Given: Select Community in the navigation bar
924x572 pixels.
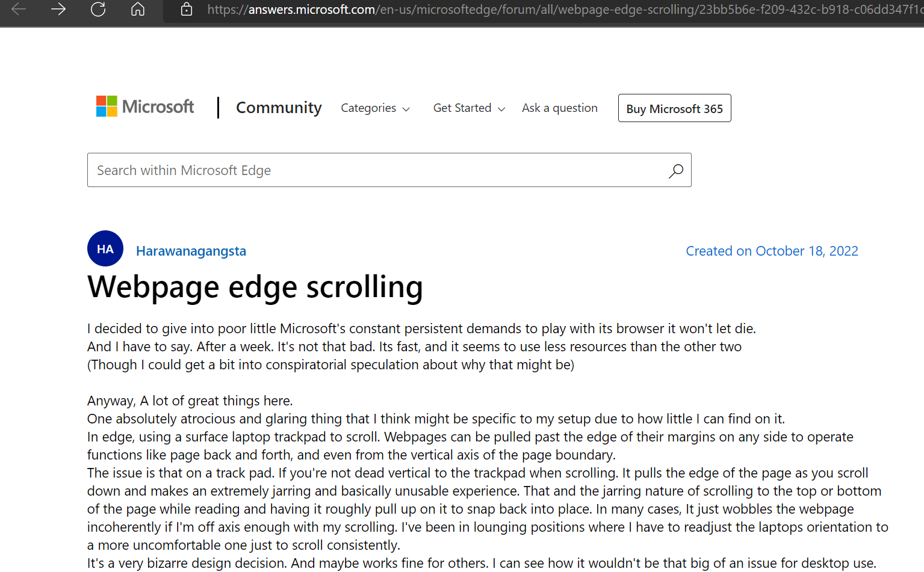Looking at the screenshot, I should tap(279, 108).
